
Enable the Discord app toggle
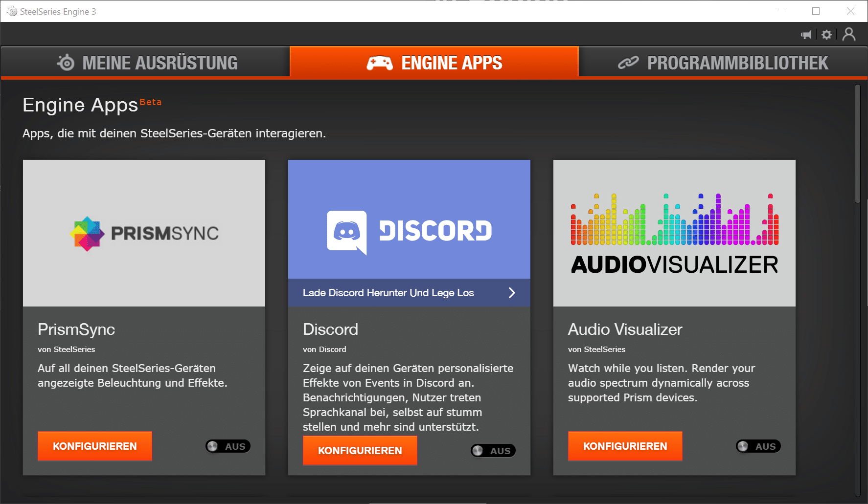(x=493, y=451)
